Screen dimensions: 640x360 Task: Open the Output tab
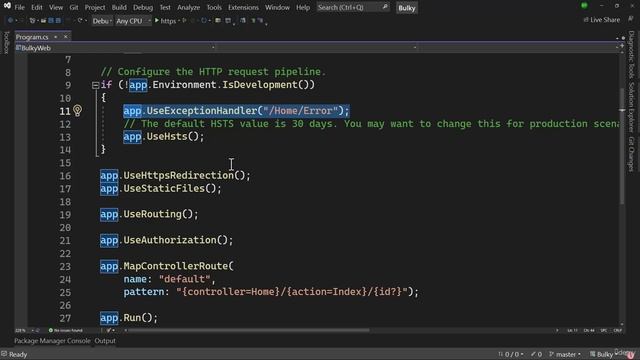tap(105, 341)
